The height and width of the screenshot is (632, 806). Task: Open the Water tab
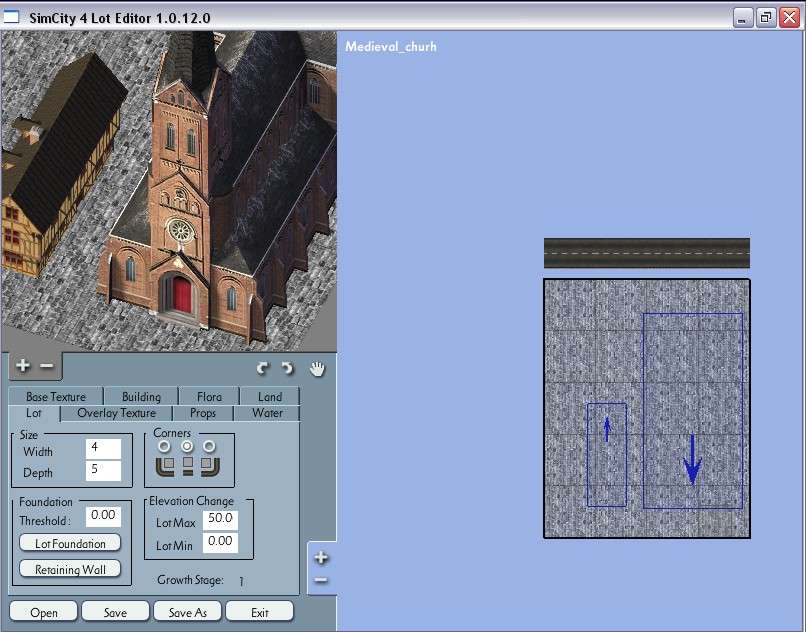pyautogui.click(x=267, y=413)
